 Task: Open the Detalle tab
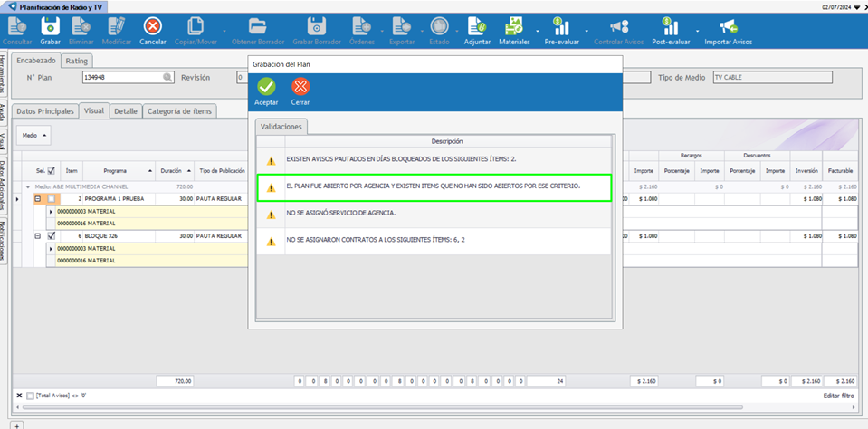pos(126,111)
